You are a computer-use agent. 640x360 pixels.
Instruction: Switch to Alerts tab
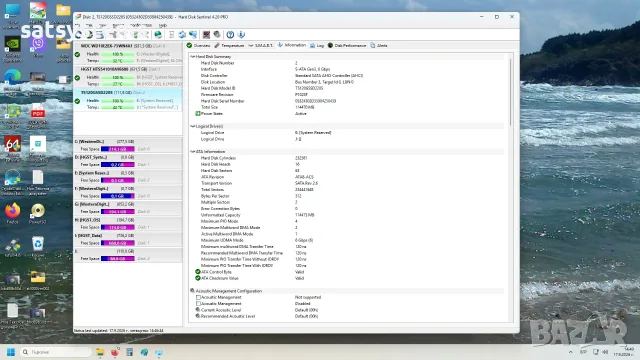(379, 45)
